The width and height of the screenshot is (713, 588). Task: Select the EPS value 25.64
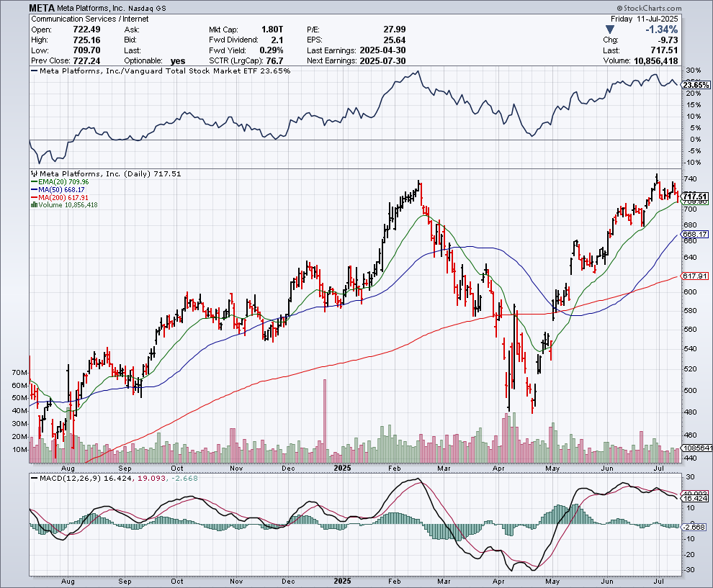(x=394, y=40)
